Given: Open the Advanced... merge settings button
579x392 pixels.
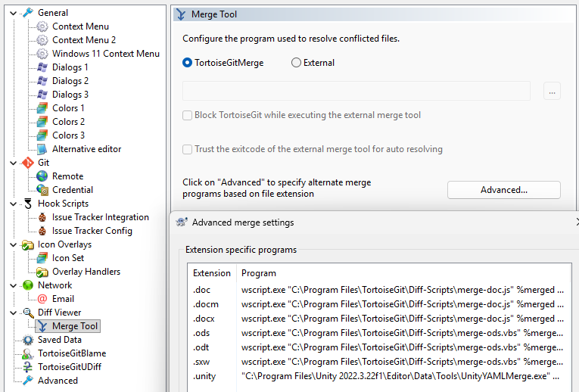Looking at the screenshot, I should (504, 190).
